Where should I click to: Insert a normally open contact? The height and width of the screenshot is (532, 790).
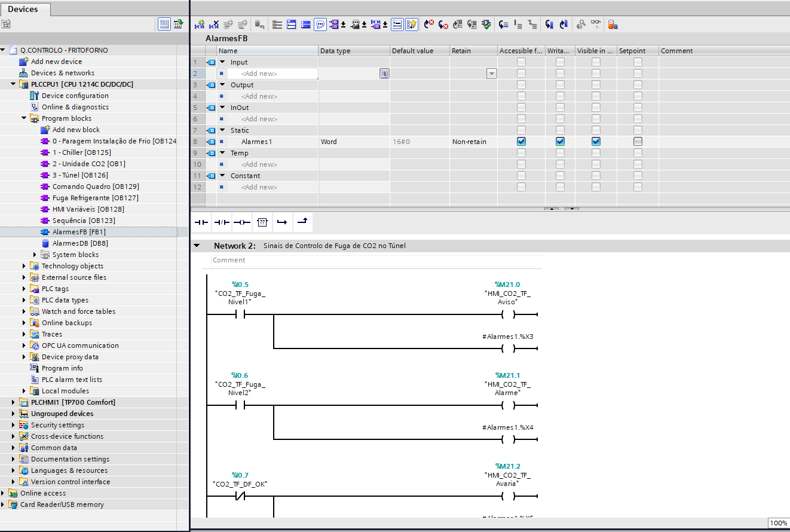[201, 222]
